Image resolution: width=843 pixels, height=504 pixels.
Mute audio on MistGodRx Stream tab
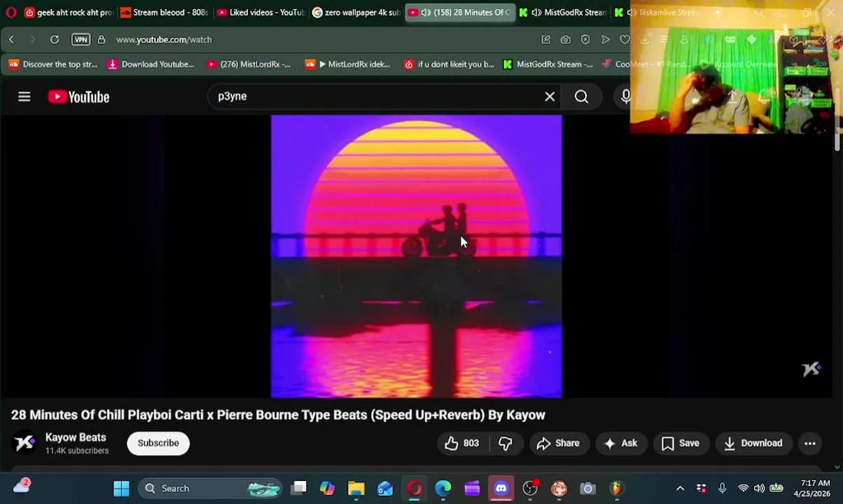point(536,13)
